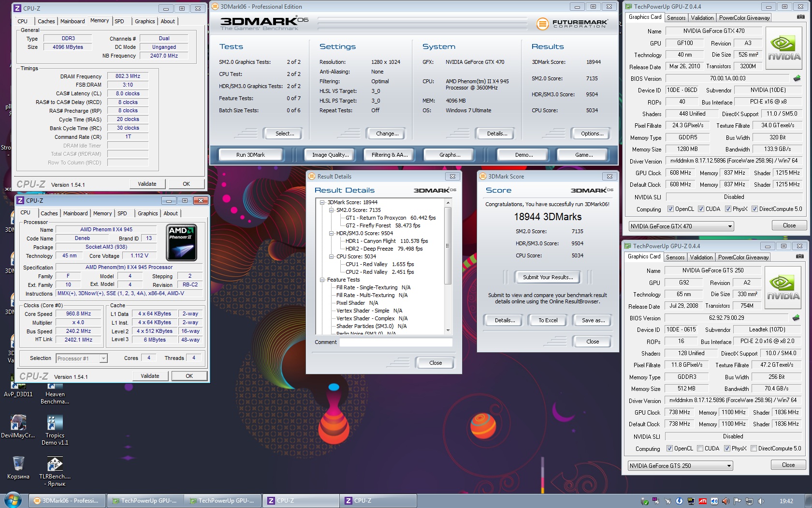Image resolution: width=812 pixels, height=508 pixels.
Task: Export the score with To Excel button
Action: (548, 320)
